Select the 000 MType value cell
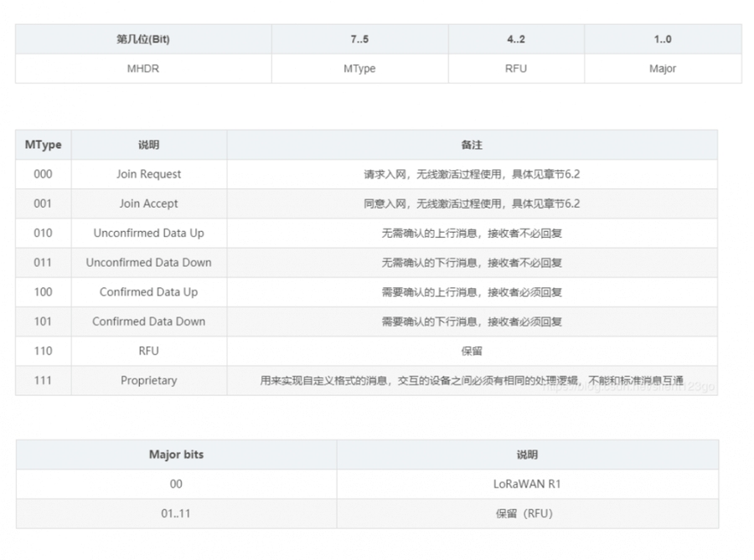 click(43, 174)
